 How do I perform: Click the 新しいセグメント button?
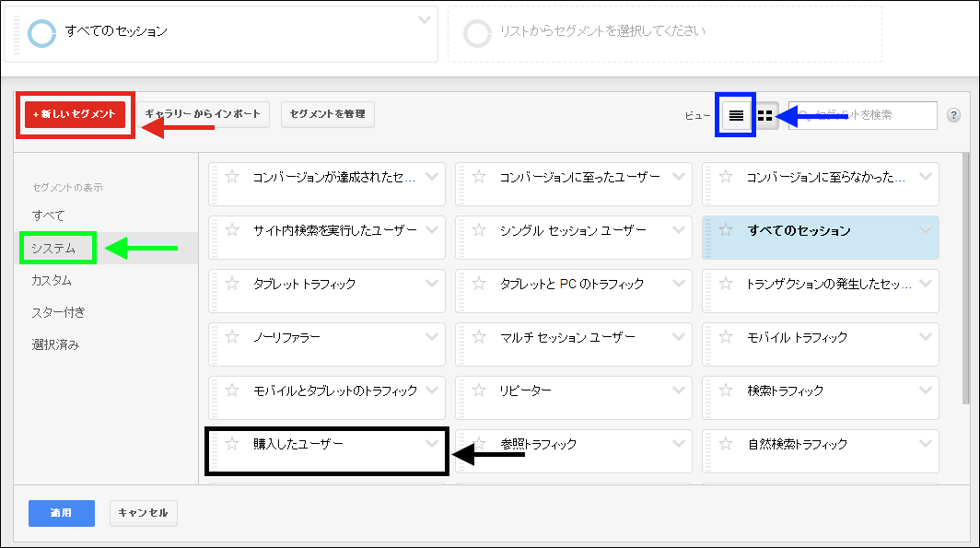(x=75, y=114)
